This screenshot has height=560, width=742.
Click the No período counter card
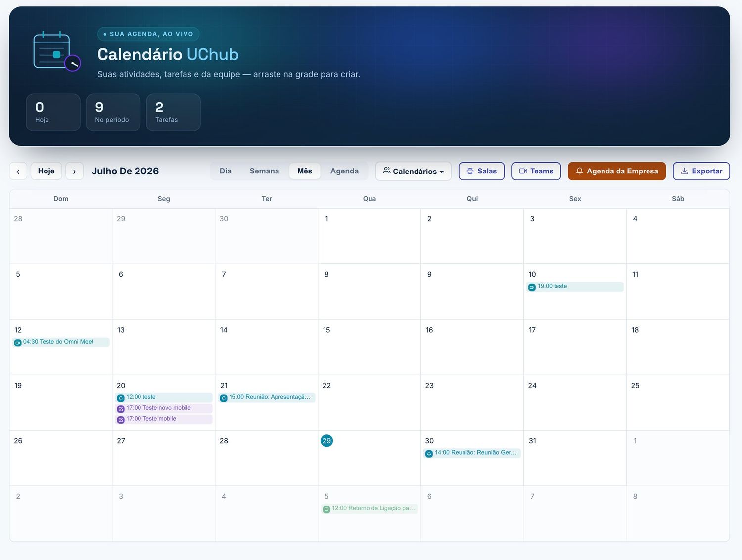click(x=113, y=113)
